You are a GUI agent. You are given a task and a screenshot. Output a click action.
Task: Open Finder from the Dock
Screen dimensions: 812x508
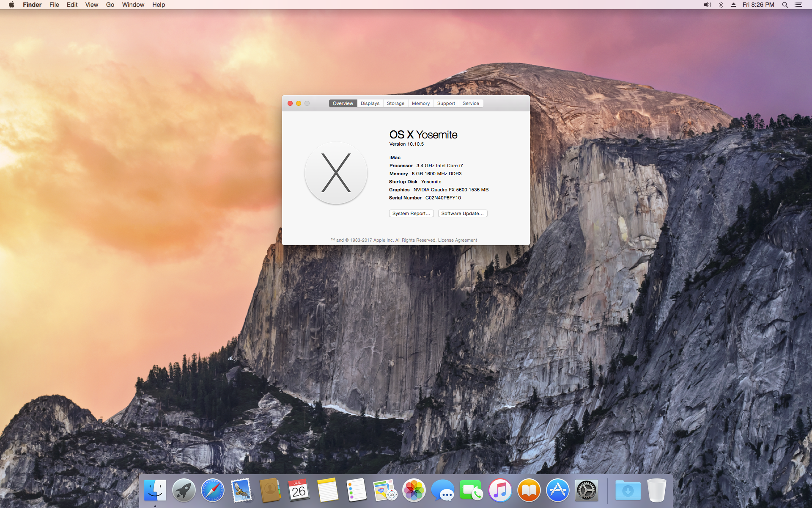pos(155,491)
